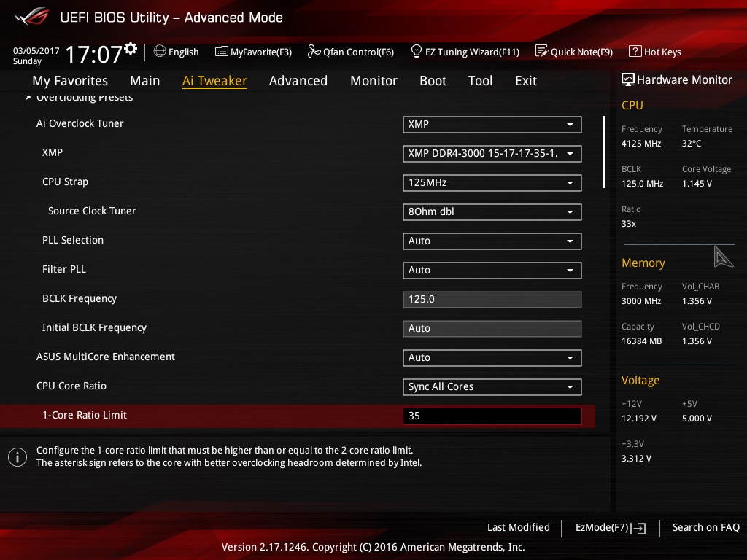
Task: Open time settings gear icon
Action: pyautogui.click(x=131, y=48)
